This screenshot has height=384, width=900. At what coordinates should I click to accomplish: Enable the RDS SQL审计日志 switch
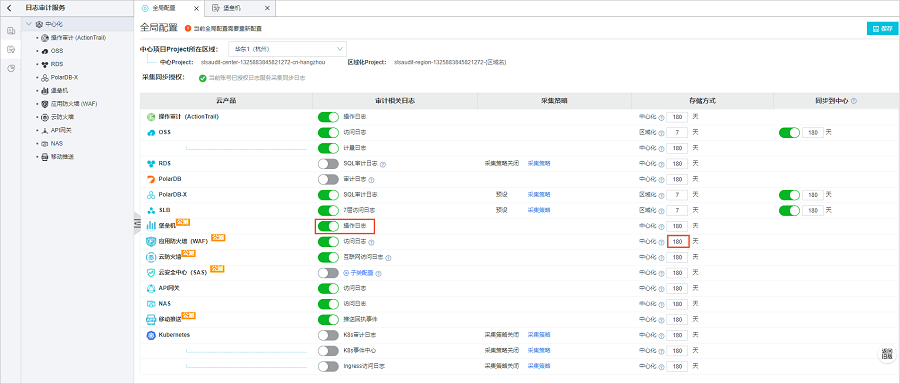328,164
